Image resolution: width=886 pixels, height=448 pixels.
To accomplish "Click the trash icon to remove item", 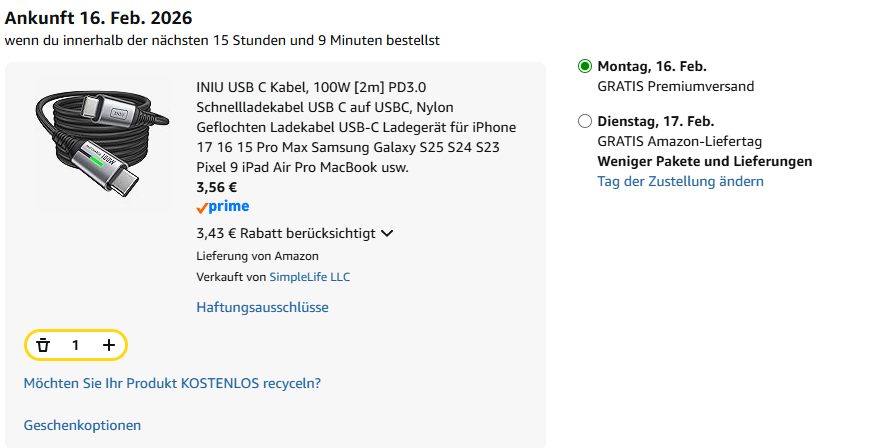I will point(43,345).
